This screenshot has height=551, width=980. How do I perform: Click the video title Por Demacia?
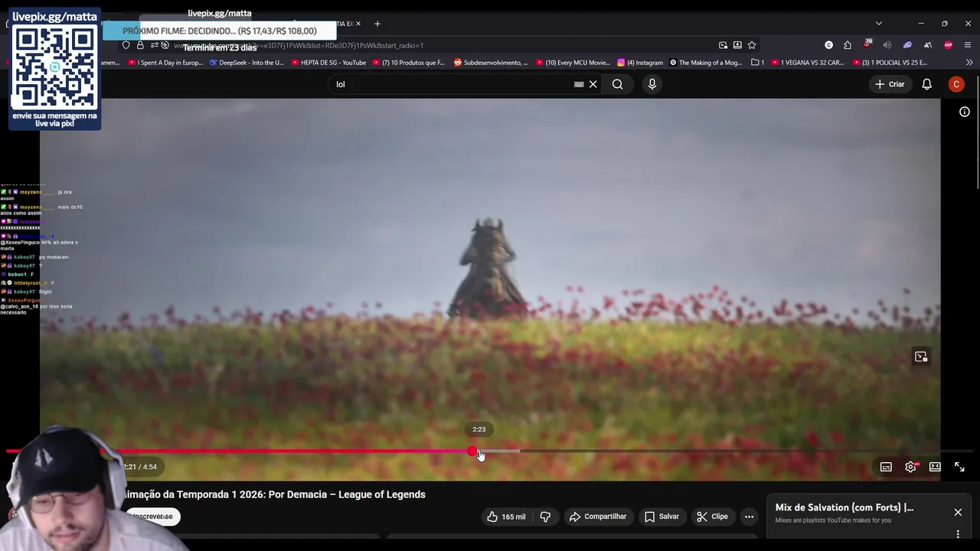point(274,494)
